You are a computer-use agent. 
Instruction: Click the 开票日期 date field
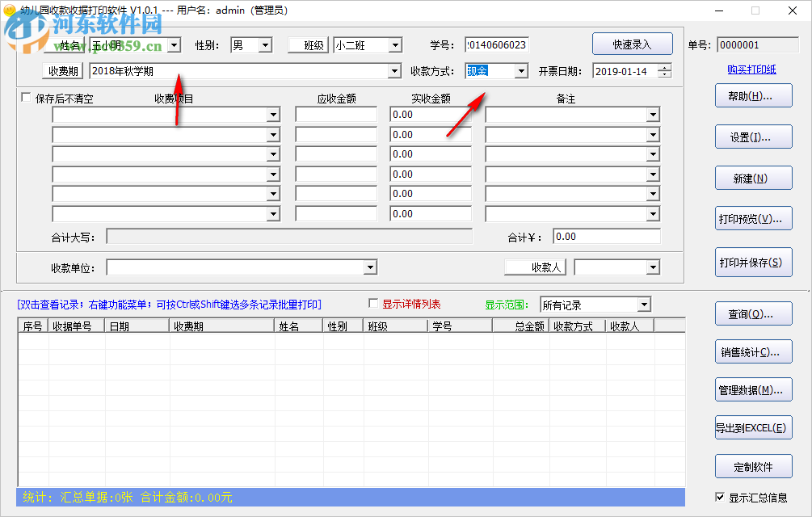625,71
